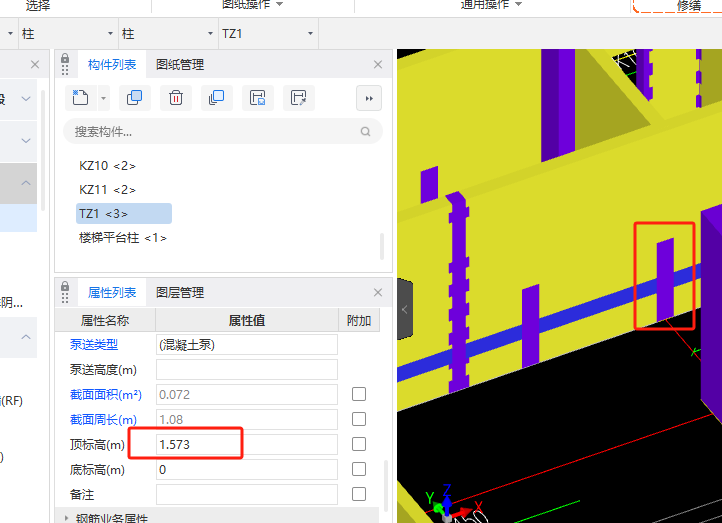The image size is (722, 523).
Task: Collapse the highlighted left panel section
Action: pos(26,183)
